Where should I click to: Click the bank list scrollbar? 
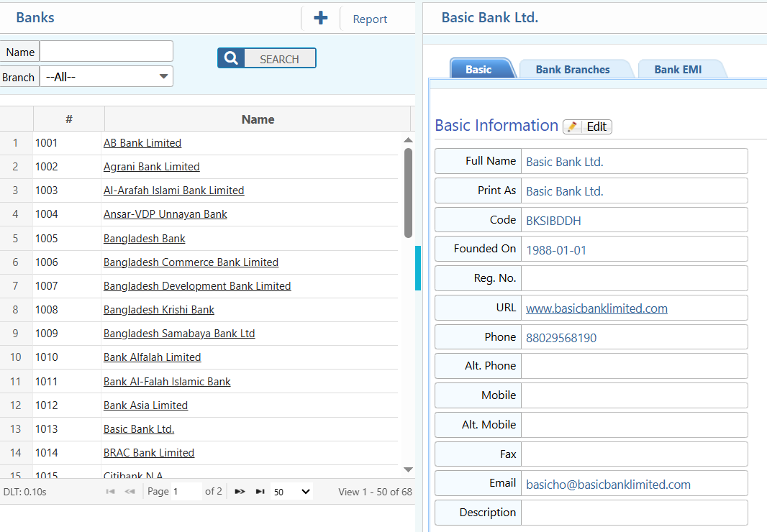[x=408, y=201]
